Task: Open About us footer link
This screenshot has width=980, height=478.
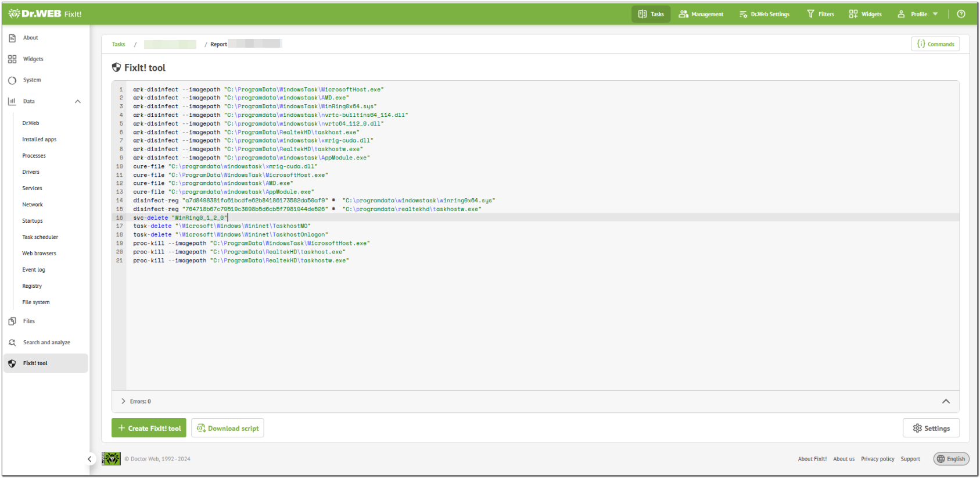Action: pyautogui.click(x=843, y=459)
